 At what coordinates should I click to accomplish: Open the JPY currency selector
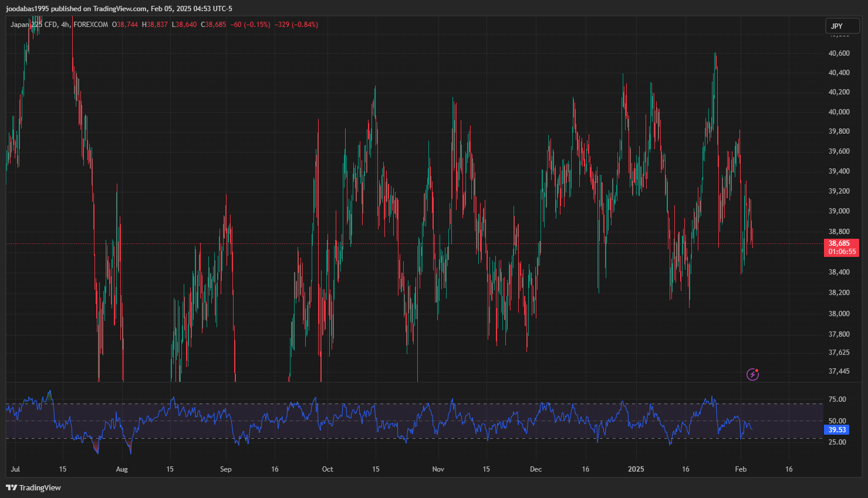[x=842, y=26]
